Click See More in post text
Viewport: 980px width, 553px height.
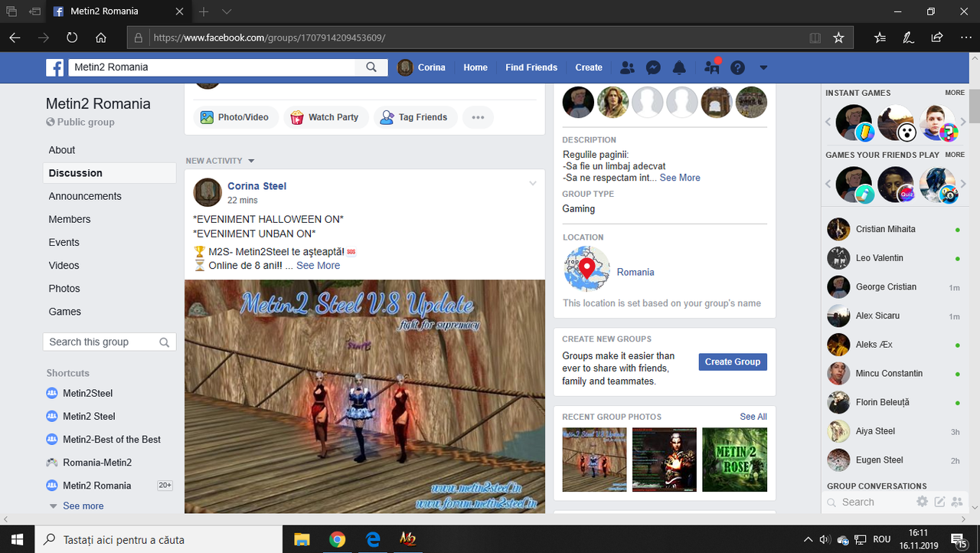[x=318, y=266]
